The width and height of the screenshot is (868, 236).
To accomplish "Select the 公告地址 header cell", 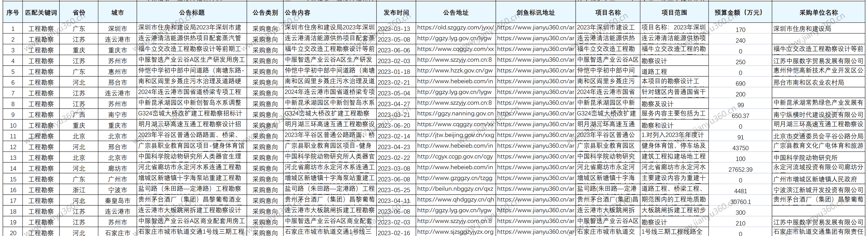I will 455,13.
